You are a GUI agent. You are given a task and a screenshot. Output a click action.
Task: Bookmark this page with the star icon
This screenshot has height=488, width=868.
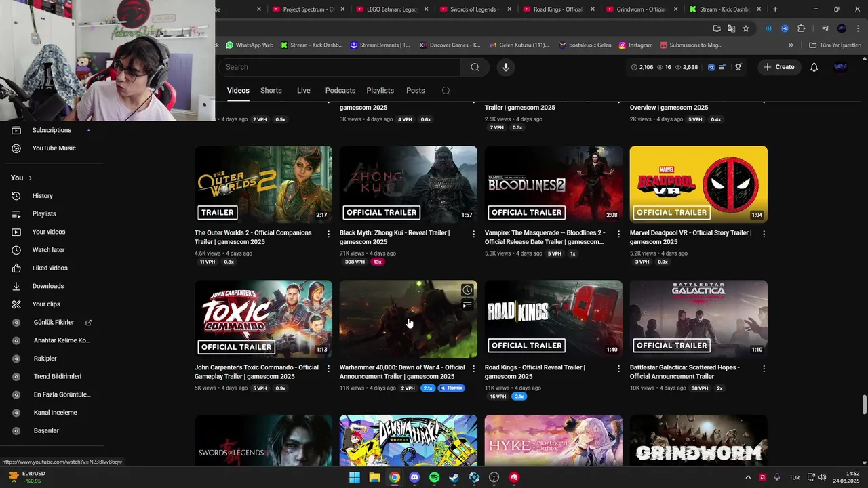(746, 28)
